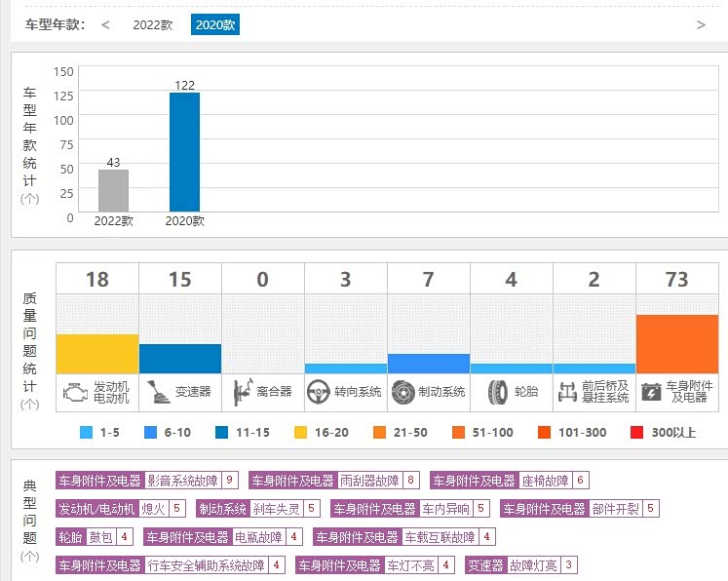Click the body accessories (车身附件及电器) battery icon
Image resolution: width=728 pixels, height=581 pixels.
(x=650, y=393)
